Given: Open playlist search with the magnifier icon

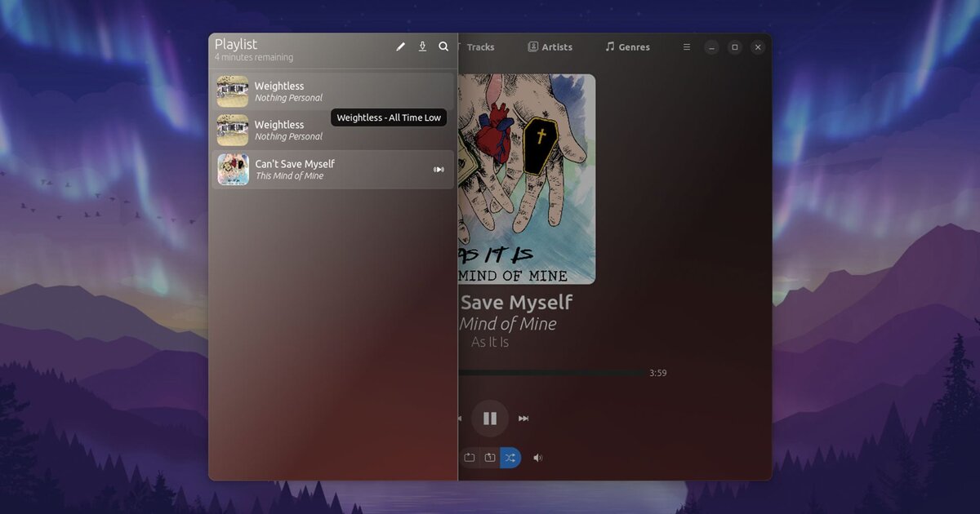Looking at the screenshot, I should [443, 47].
